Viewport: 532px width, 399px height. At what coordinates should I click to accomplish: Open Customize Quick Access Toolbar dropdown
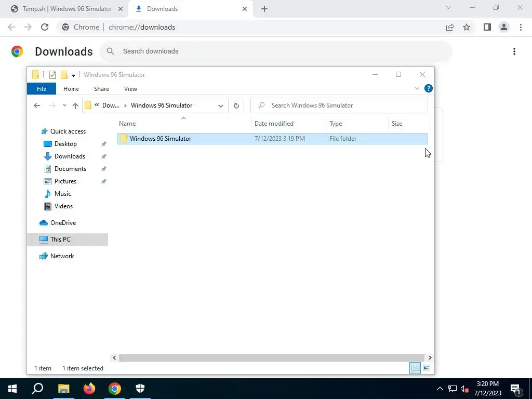tap(73, 75)
